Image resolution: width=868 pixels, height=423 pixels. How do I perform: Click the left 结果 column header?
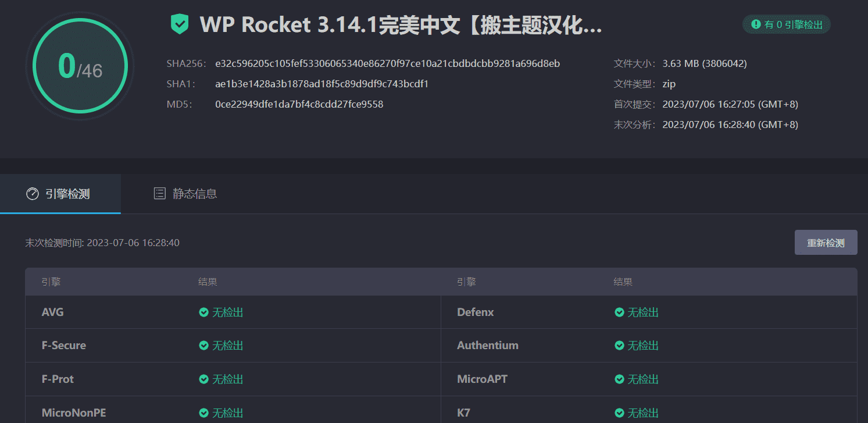[x=208, y=282]
